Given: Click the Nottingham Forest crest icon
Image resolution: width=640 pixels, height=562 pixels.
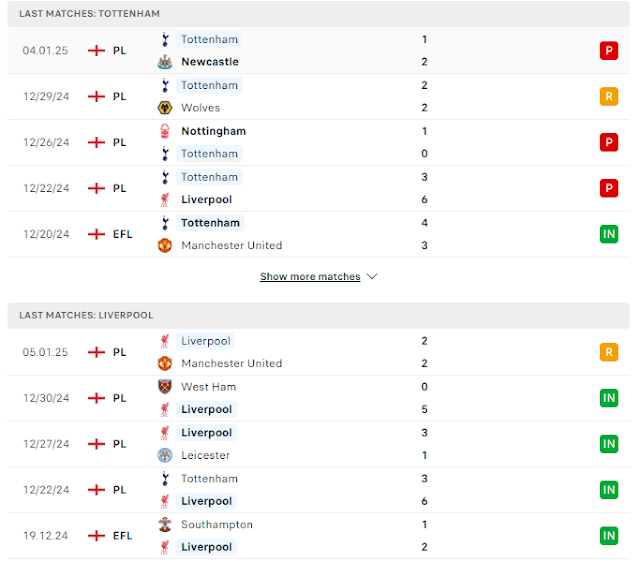Looking at the screenshot, I should (x=165, y=131).
